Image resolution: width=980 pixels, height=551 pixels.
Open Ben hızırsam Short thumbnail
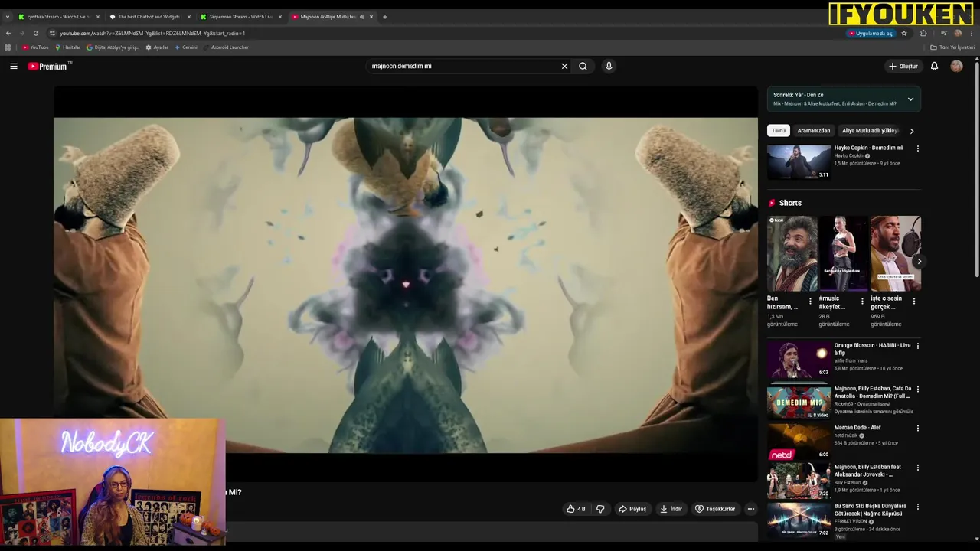(x=792, y=253)
